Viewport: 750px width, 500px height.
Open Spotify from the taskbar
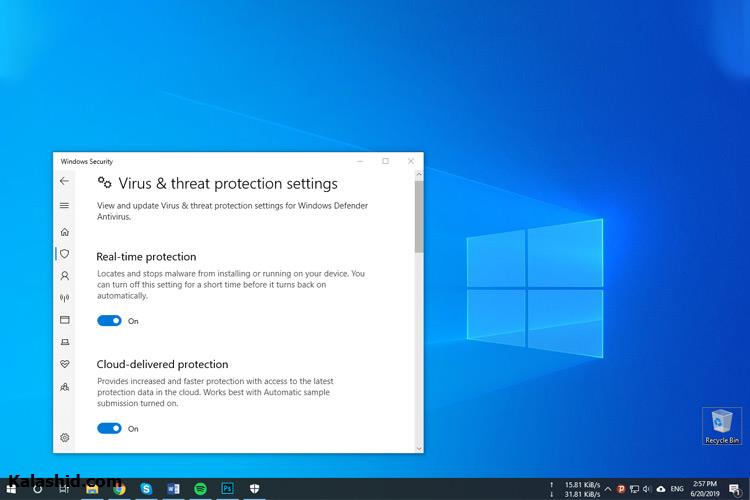point(200,489)
